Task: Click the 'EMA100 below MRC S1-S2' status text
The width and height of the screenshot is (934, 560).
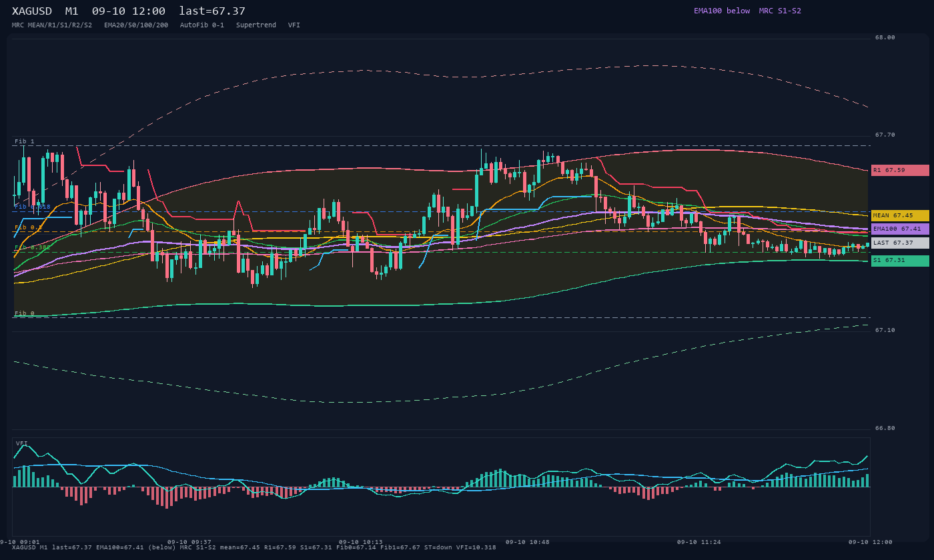Action: tap(747, 11)
